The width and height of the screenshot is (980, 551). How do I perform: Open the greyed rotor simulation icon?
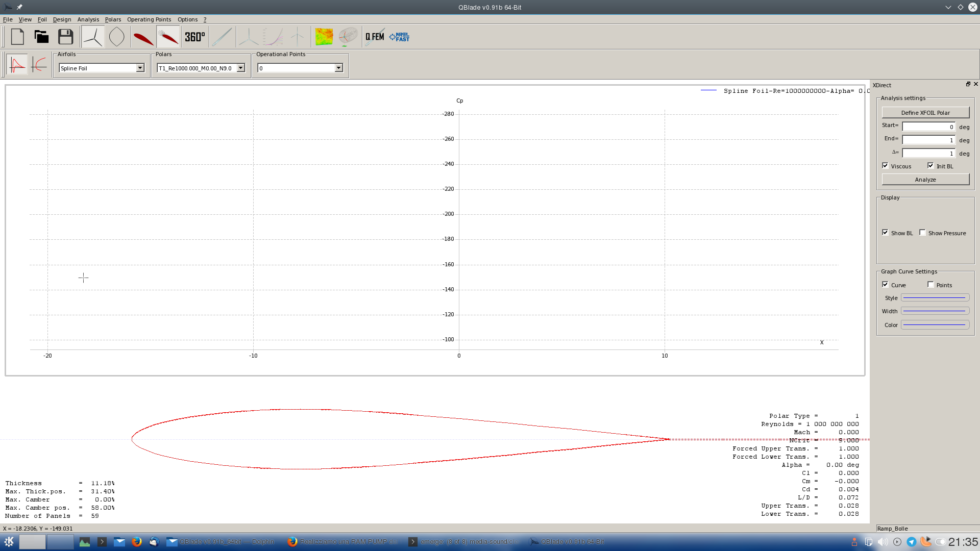tap(249, 37)
